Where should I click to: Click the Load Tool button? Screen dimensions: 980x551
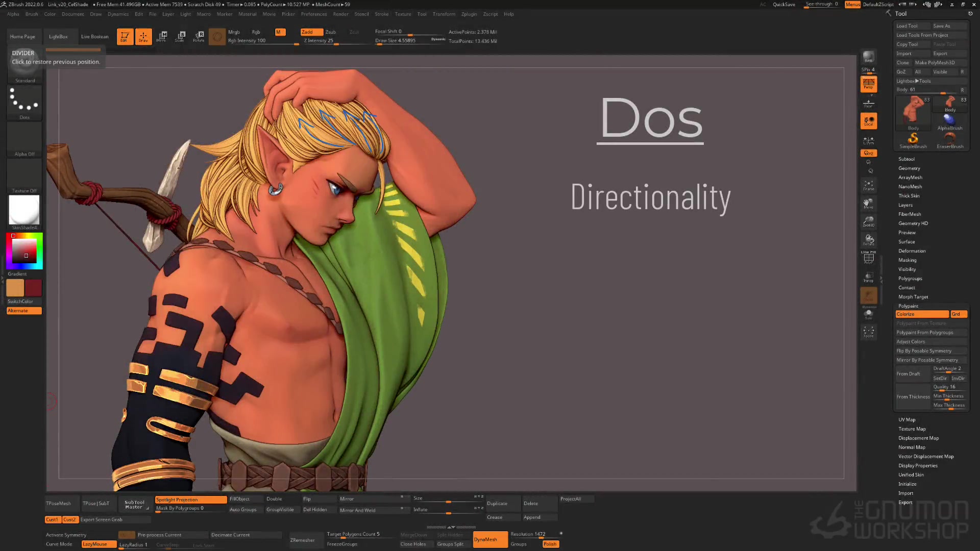point(913,26)
